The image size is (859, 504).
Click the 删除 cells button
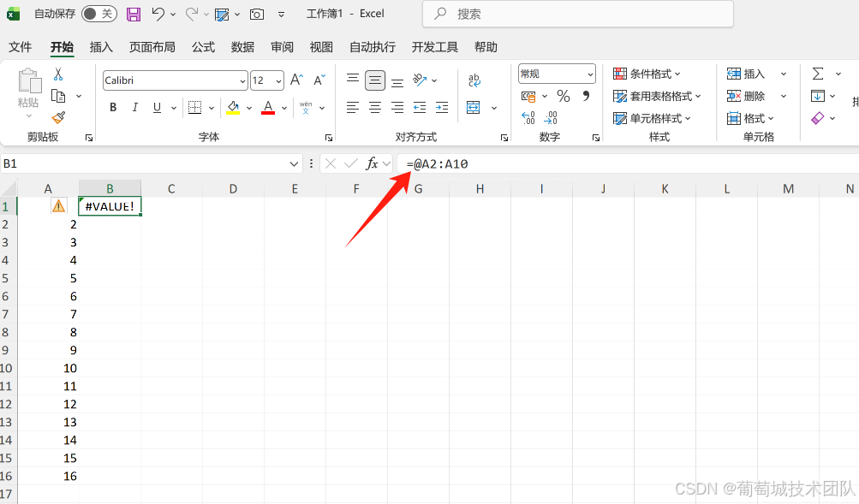(746, 97)
